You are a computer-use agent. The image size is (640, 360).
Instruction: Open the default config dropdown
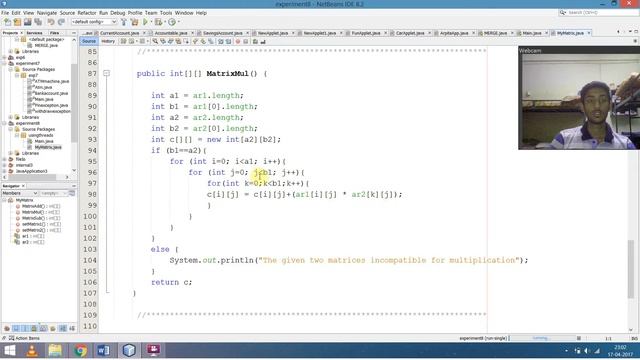click(x=94, y=22)
